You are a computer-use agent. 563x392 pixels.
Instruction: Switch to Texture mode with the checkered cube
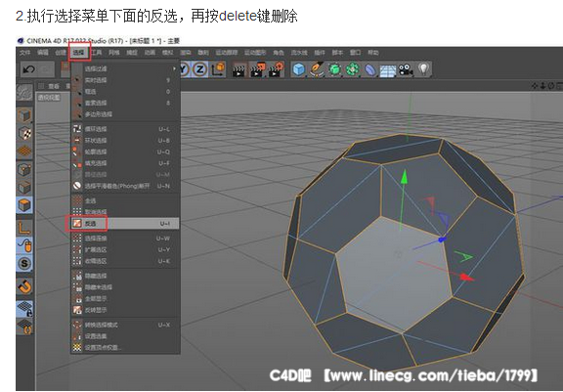[x=24, y=133]
